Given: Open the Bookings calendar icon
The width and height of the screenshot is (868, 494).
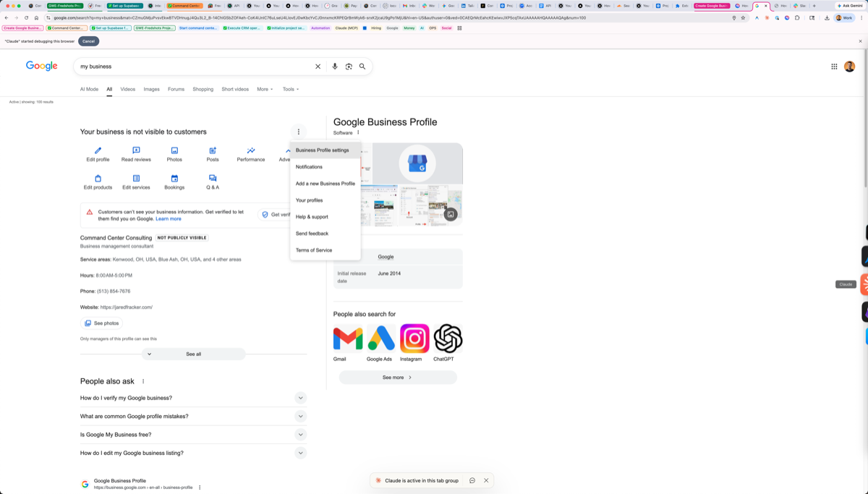Looking at the screenshot, I should click(x=174, y=179).
